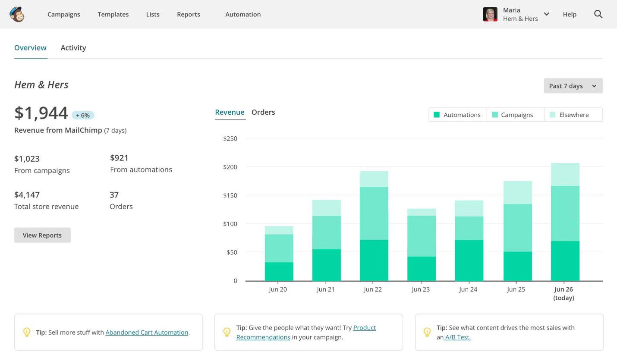Open the Past 7 days dropdown
Viewport: 617px width, 364px height.
573,86
